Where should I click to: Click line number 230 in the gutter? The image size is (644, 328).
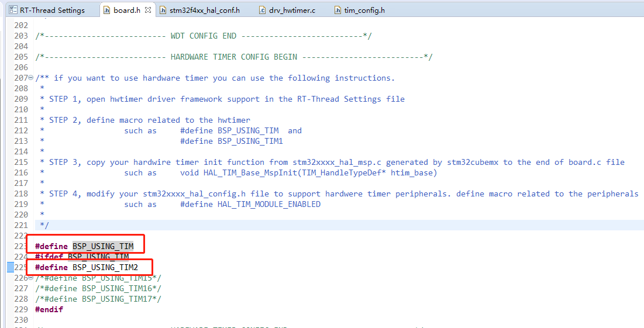pos(21,320)
